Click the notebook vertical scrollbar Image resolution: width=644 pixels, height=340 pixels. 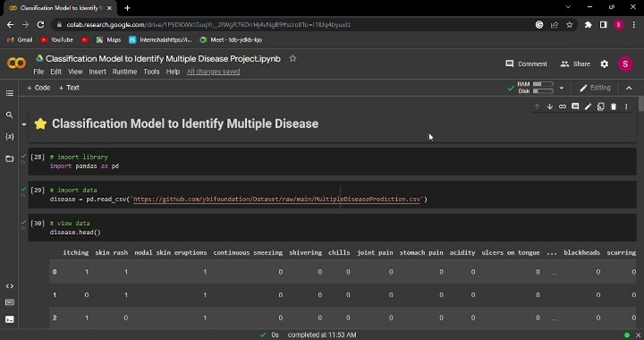(x=640, y=104)
